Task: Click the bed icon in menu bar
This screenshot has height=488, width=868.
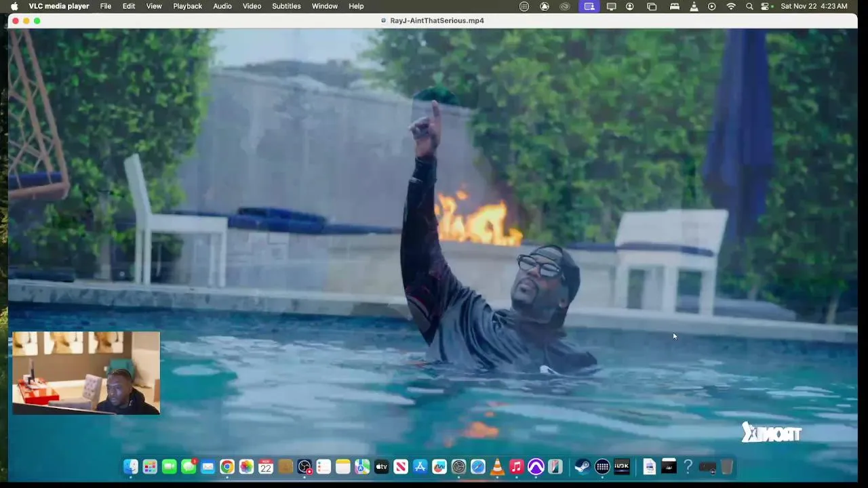Action: tap(675, 6)
